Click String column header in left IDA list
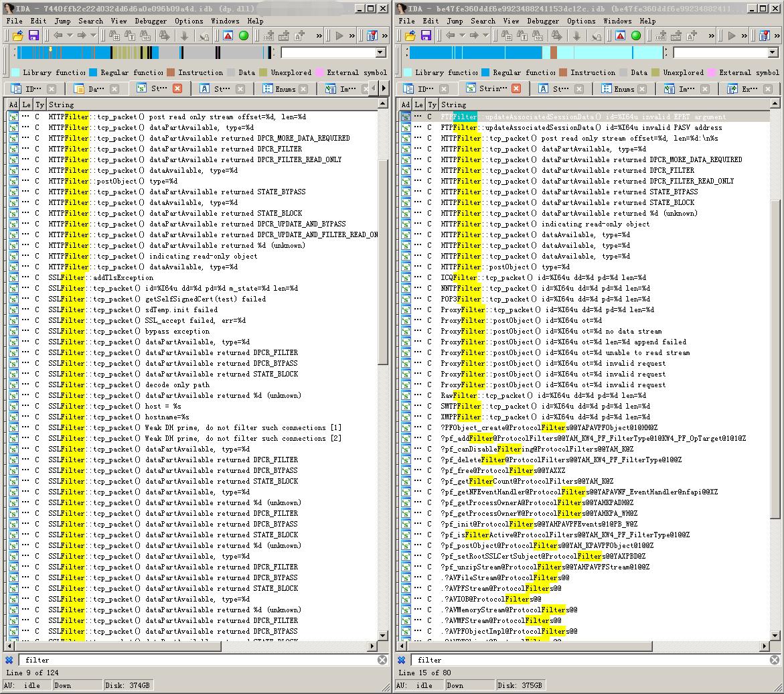 pyautogui.click(x=212, y=105)
